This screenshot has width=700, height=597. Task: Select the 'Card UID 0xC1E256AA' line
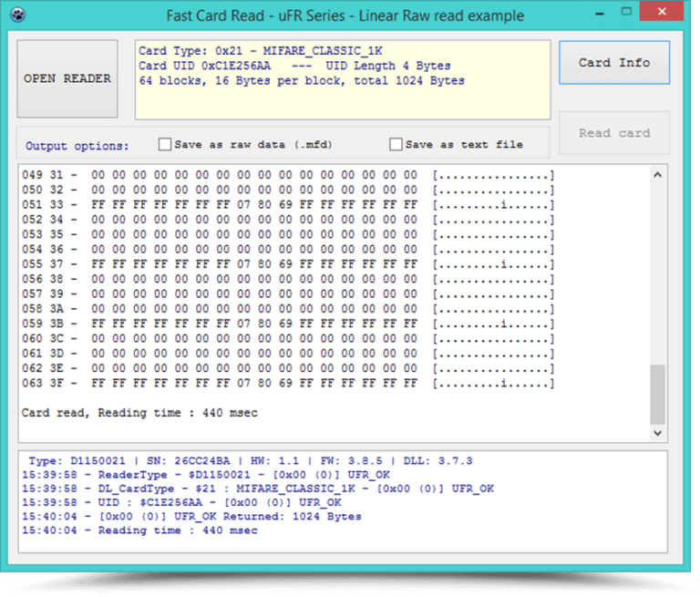click(x=294, y=66)
